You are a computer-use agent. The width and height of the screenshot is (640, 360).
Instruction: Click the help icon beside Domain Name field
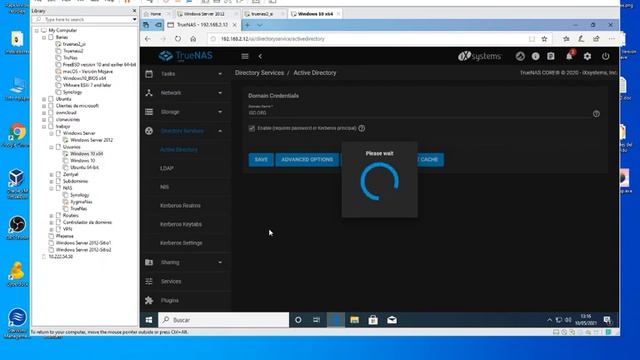596,114
